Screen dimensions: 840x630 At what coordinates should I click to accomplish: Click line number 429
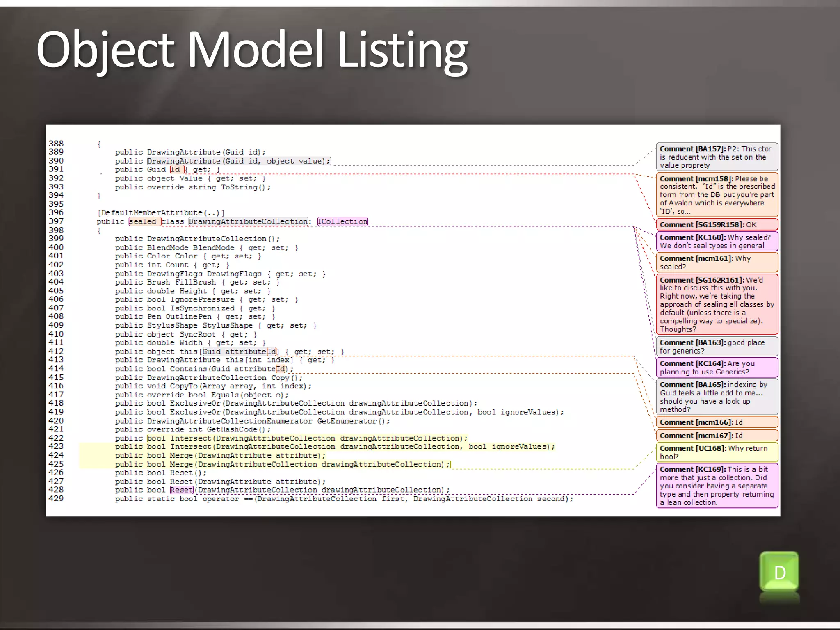tap(56, 498)
